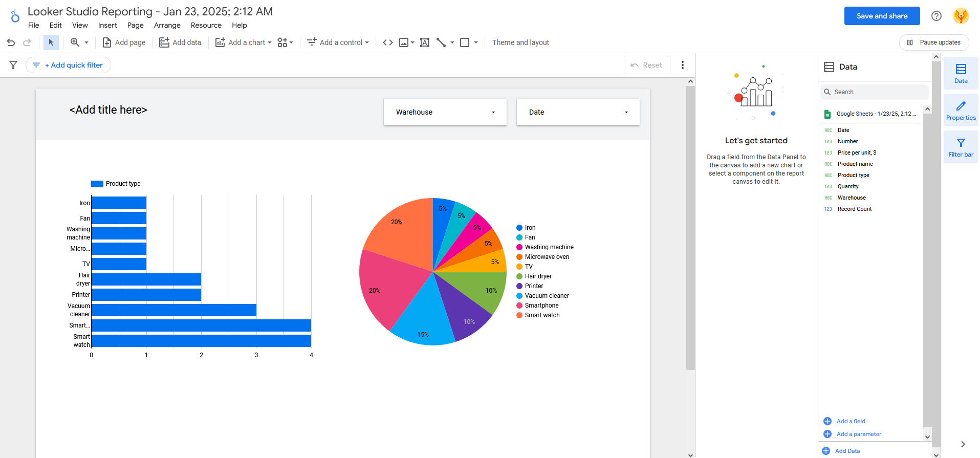Click the URL embed code icon
This screenshot has height=458, width=980.
388,42
